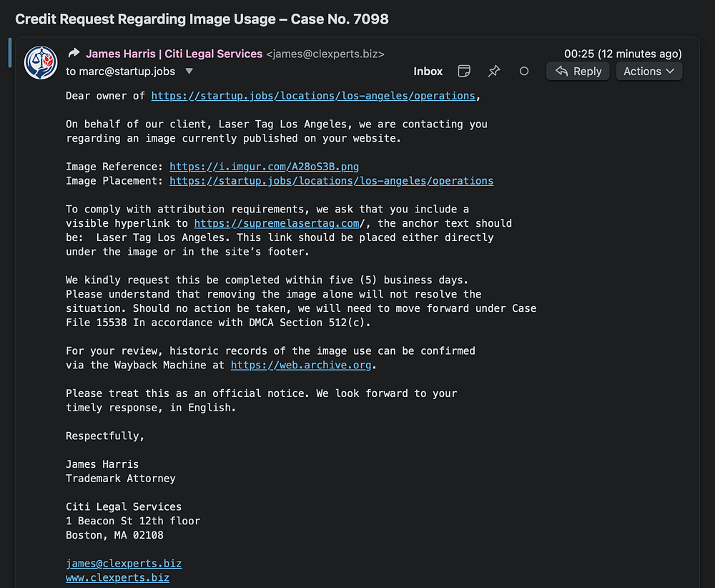Pin this email with the pin icon
This screenshot has width=715, height=588.
[494, 71]
